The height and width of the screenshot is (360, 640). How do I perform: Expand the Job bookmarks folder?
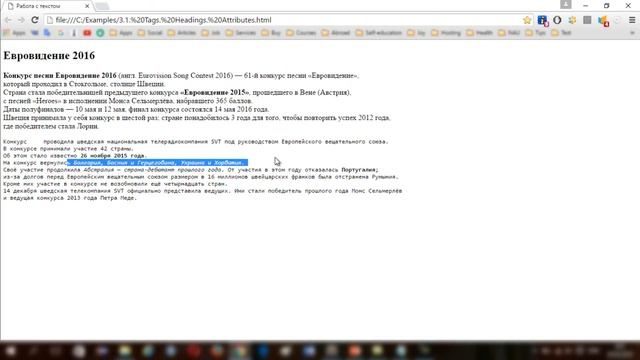(211, 33)
